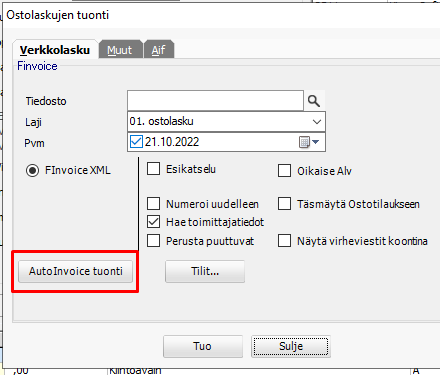
Task: Click the Finvoice group label
Action: tap(37, 66)
